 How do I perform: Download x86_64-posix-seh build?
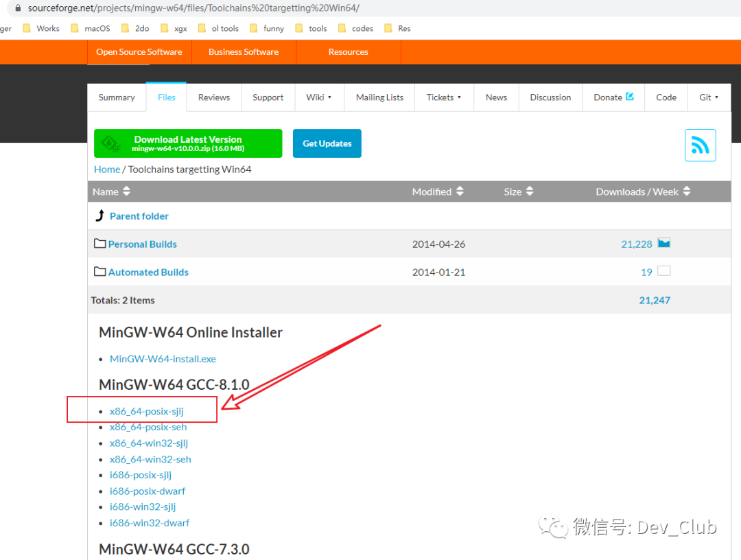pyautogui.click(x=148, y=427)
